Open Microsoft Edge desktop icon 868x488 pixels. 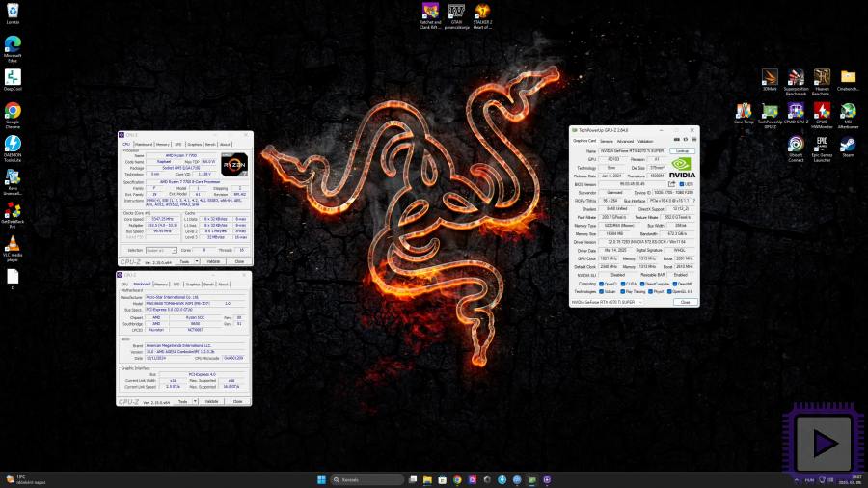pyautogui.click(x=13, y=48)
